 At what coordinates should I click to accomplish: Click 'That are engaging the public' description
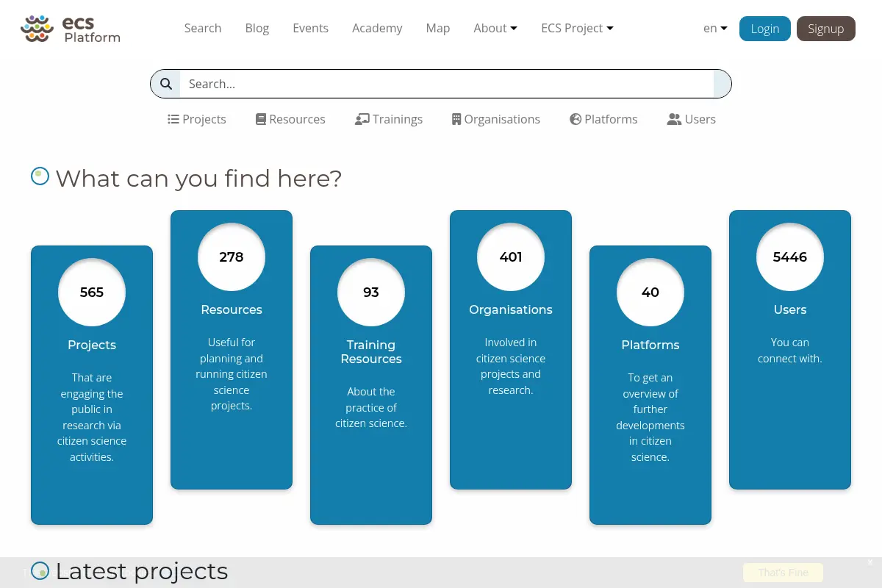point(92,417)
